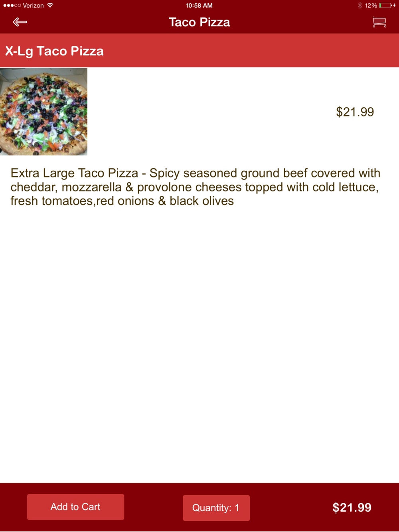Click the Add to Cart button
The image size is (399, 532).
coord(75,507)
